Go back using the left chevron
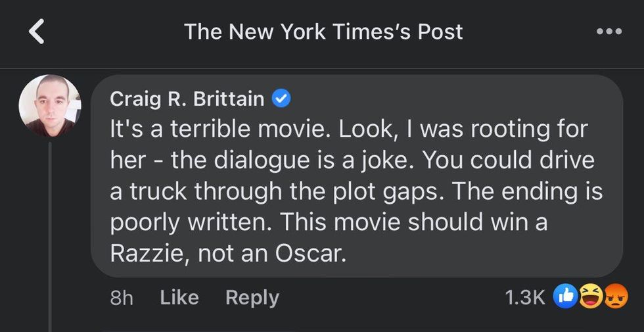Screen dimensions: 644x332 [x=37, y=32]
